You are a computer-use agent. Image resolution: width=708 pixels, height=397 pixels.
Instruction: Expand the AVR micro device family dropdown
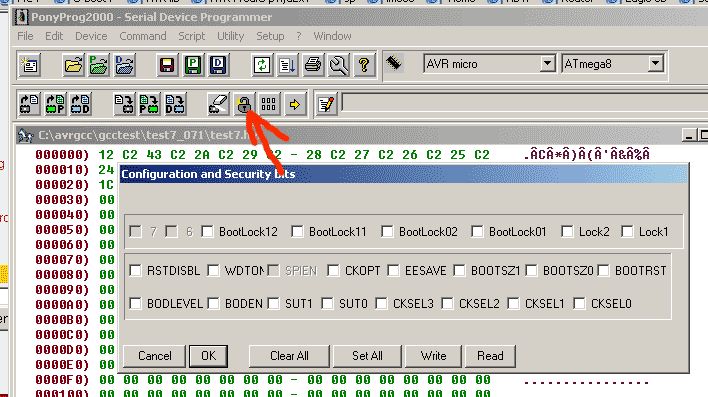click(547, 64)
